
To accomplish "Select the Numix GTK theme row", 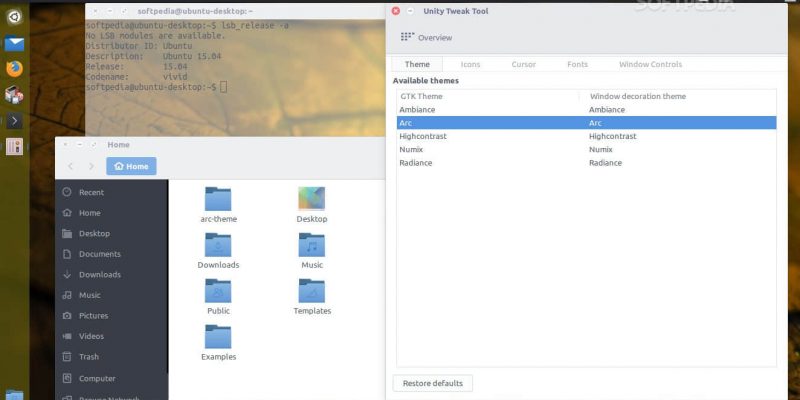I will pyautogui.click(x=586, y=149).
